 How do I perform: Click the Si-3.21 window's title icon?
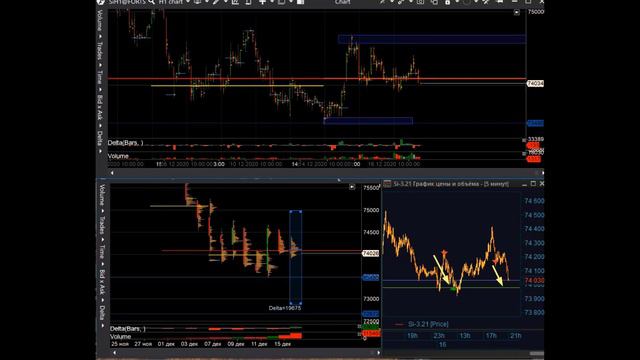pos(387,184)
